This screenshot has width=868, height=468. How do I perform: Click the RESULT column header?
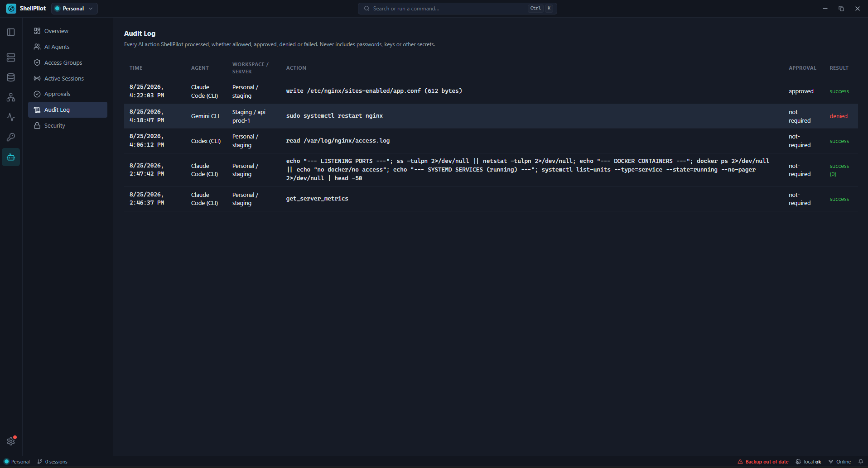pos(839,68)
